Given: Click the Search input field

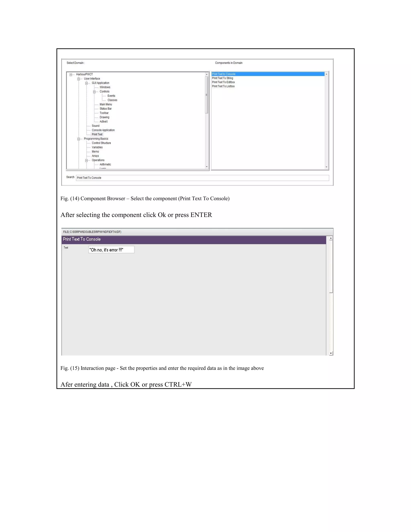Looking at the screenshot, I should [202, 178].
